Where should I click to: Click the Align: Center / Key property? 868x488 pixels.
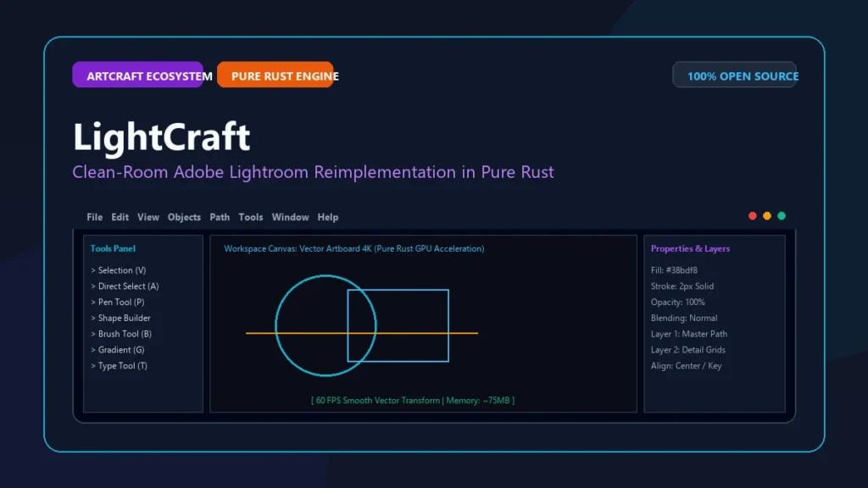point(687,366)
